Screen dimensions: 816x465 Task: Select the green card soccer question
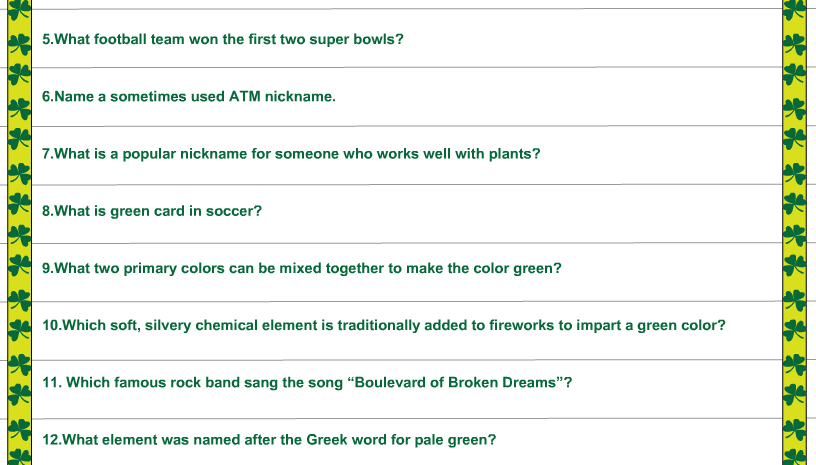(152, 211)
